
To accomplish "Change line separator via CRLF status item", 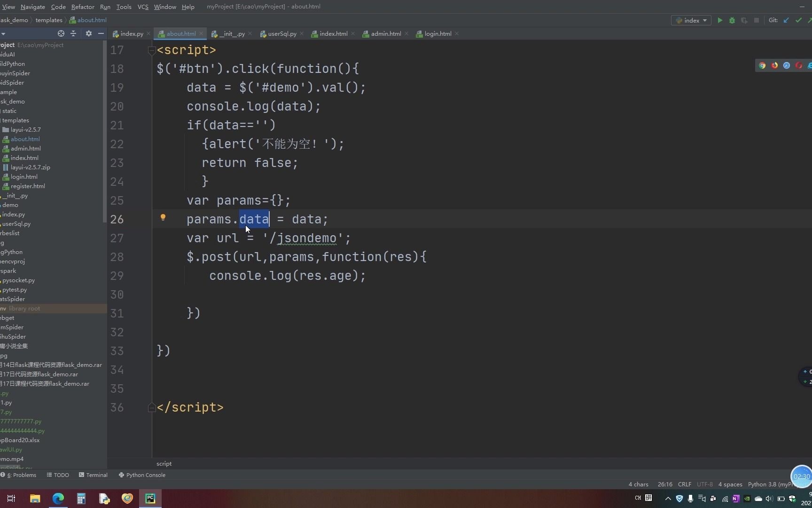I will (684, 484).
